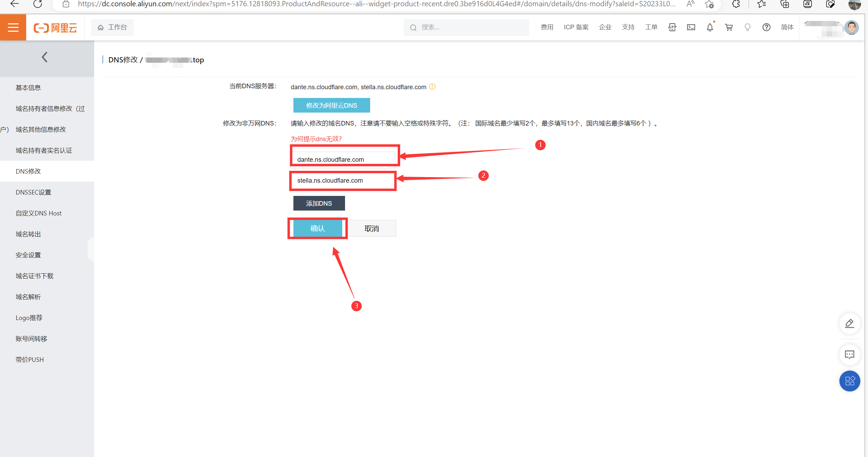Open the 为何提示dns无效 link
This screenshot has width=868, height=457.
coord(316,139)
